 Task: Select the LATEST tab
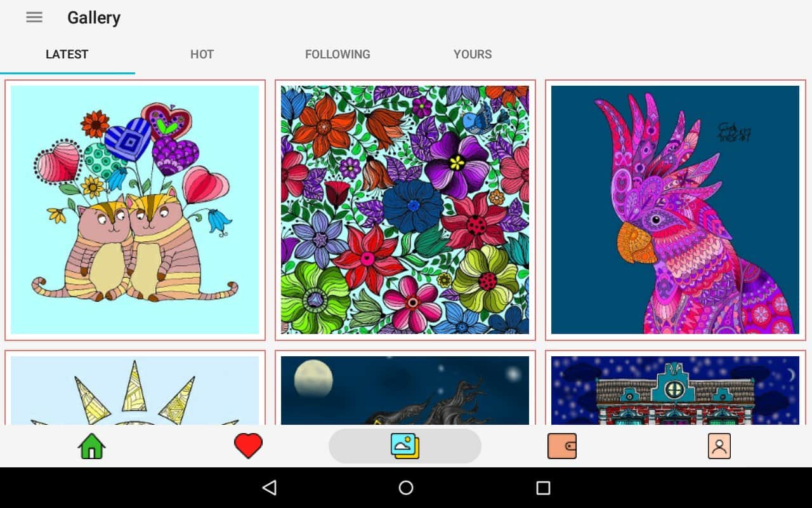coord(67,55)
